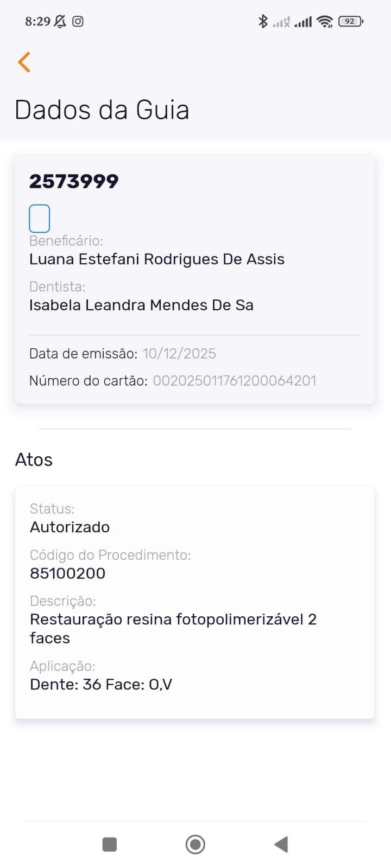Select beneficiary Luana Estefani Rodrigues De Assis
Viewport: 391px width, 868px height.
[157, 259]
